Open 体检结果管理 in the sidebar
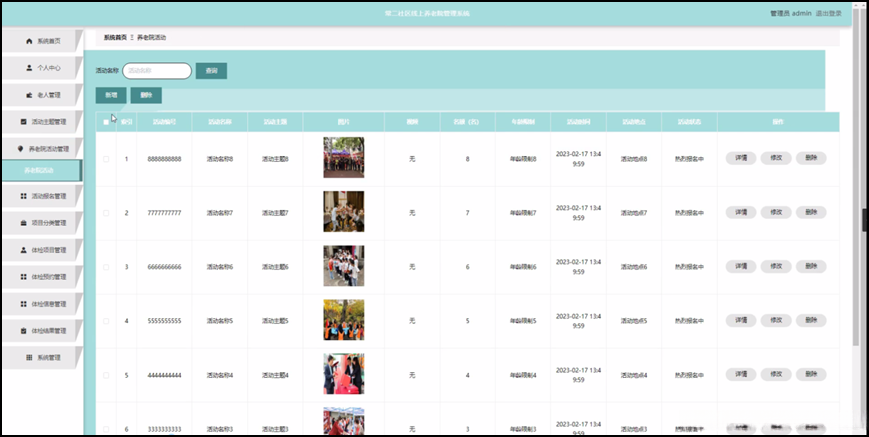The height and width of the screenshot is (437, 869). 42,331
